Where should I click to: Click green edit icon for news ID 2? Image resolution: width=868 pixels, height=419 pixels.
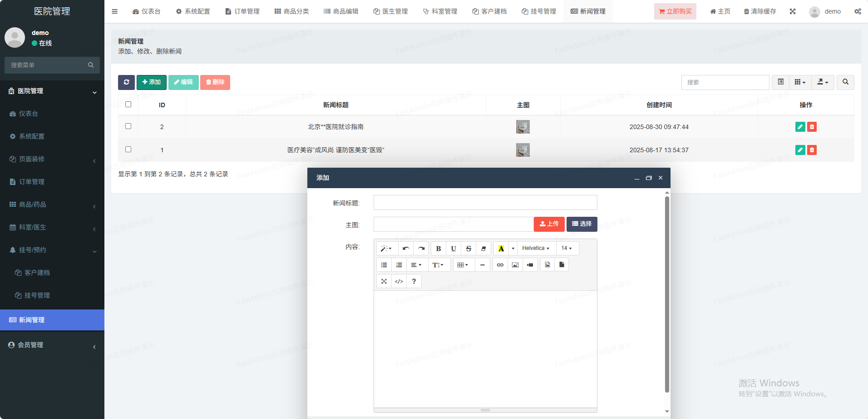[800, 127]
